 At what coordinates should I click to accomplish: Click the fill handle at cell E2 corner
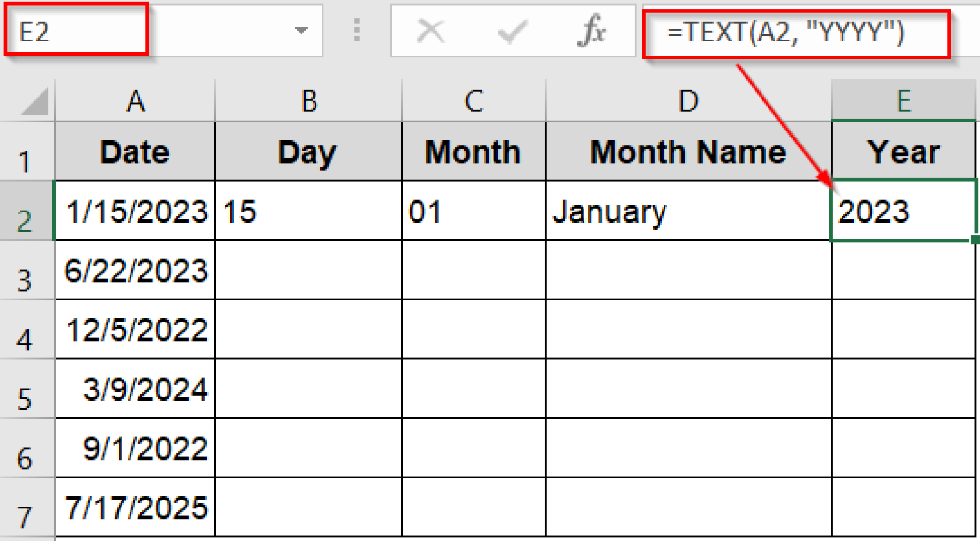(976, 239)
